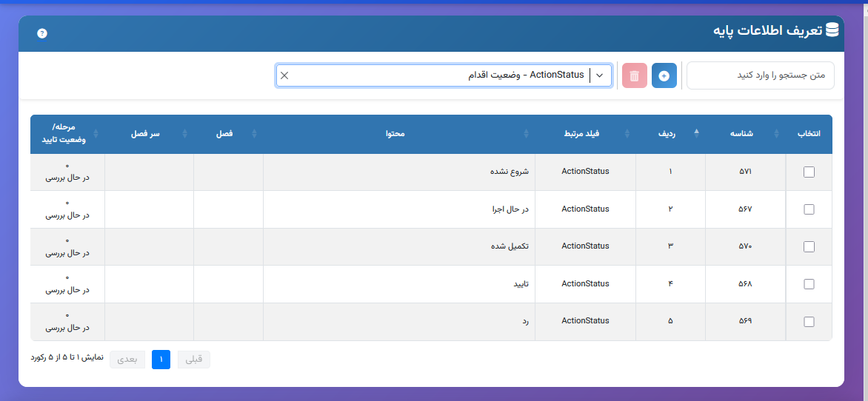
Task: Sort by the انتخاب column header
Action: coord(808,134)
